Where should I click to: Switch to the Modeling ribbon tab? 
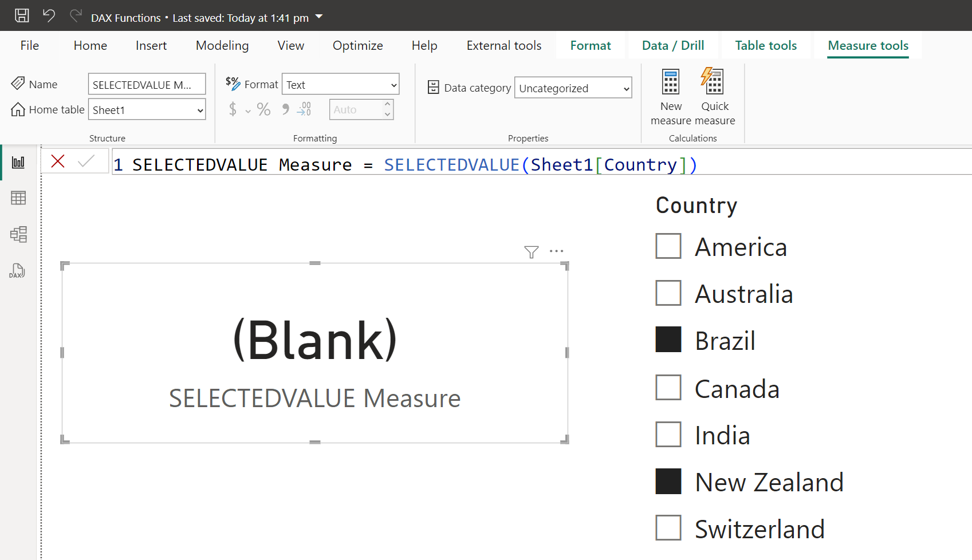click(x=222, y=45)
